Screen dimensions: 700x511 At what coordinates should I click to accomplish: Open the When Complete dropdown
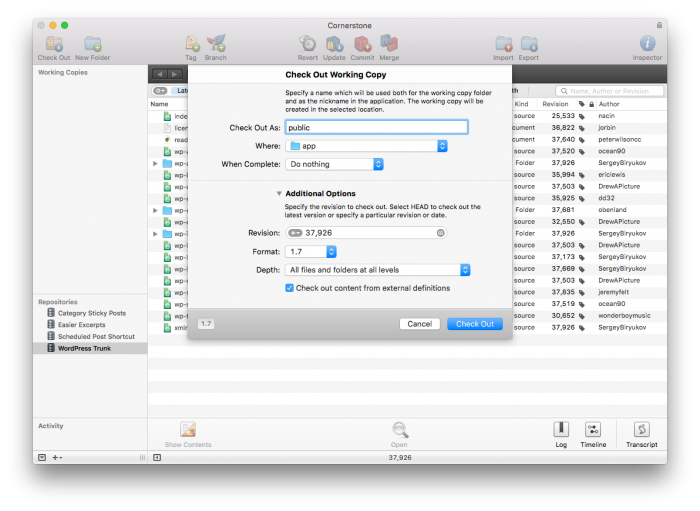tap(334, 164)
